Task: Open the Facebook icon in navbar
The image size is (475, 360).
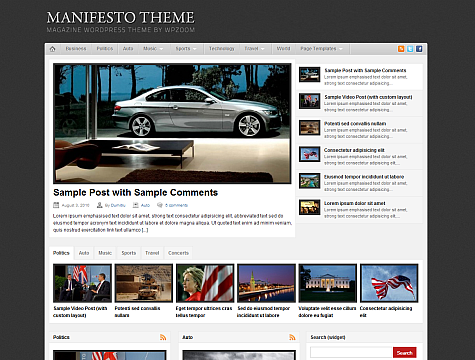Action: click(419, 49)
